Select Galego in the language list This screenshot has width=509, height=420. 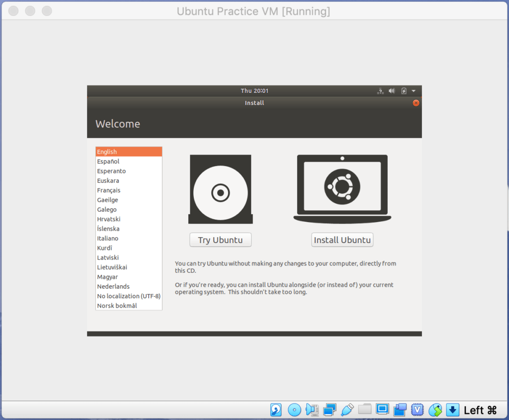(x=129, y=209)
